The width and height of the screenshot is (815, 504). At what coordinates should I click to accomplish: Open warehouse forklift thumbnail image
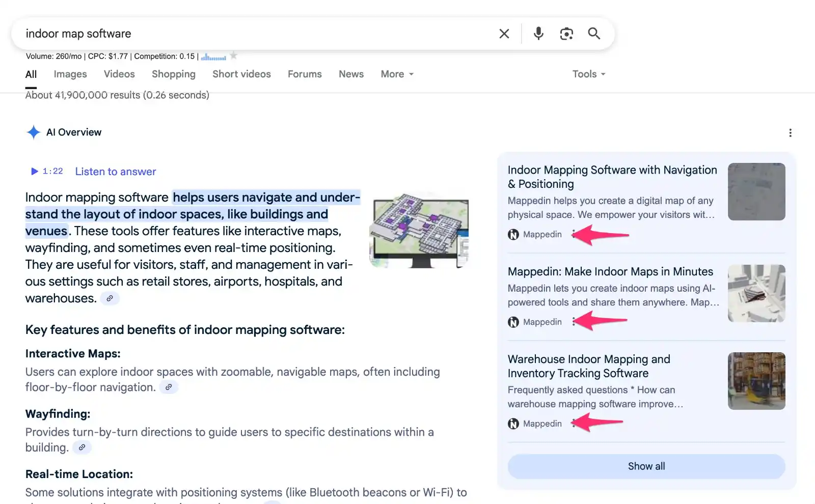pos(756,381)
